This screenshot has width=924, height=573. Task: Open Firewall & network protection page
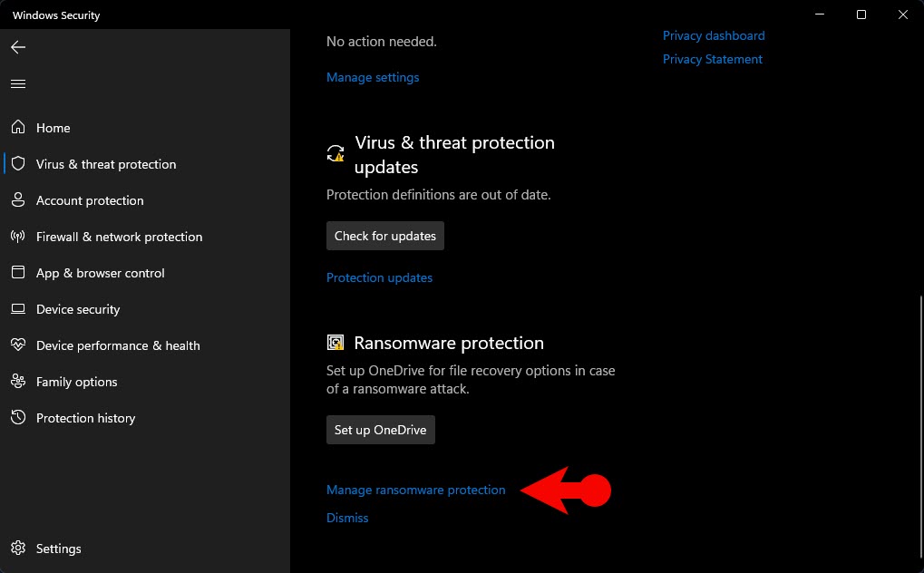[119, 237]
